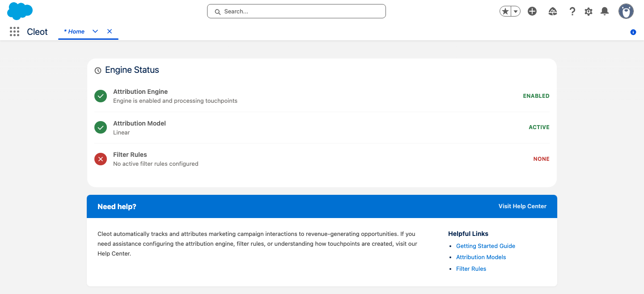Click the ACTIVE status label
Screen dimensions: 644x294
(x=539, y=127)
